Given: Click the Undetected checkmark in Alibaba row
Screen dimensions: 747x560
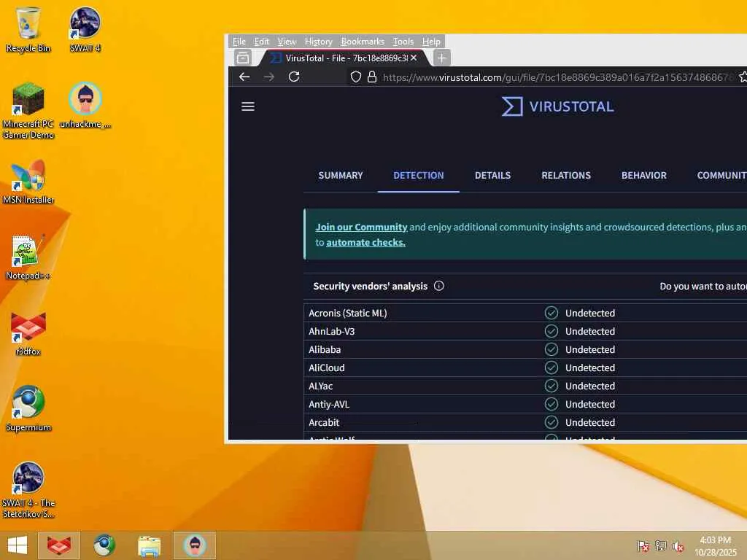Looking at the screenshot, I should pyautogui.click(x=551, y=349).
